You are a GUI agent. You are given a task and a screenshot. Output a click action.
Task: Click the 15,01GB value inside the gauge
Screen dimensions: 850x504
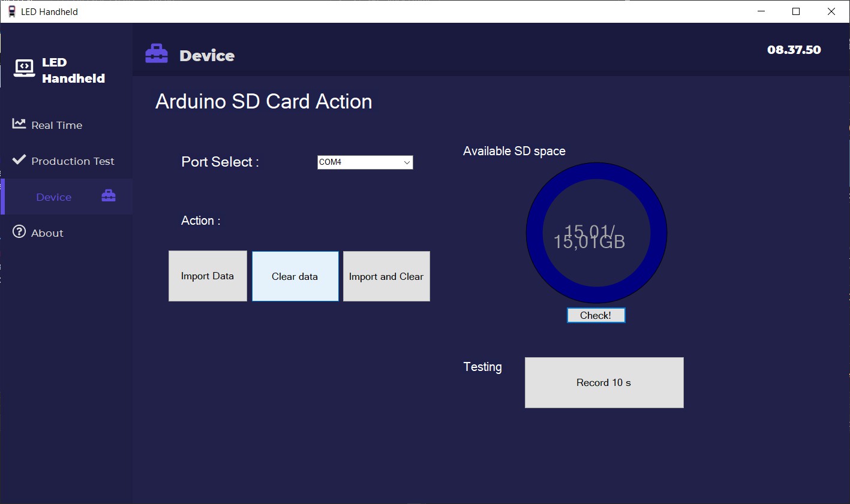(590, 242)
